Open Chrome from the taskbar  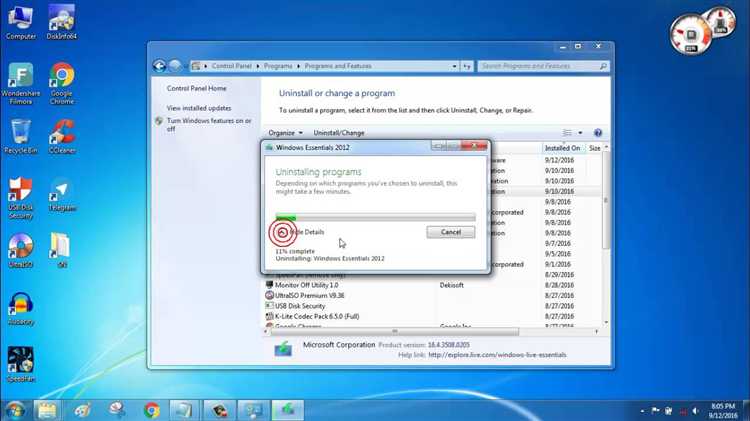[152, 410]
